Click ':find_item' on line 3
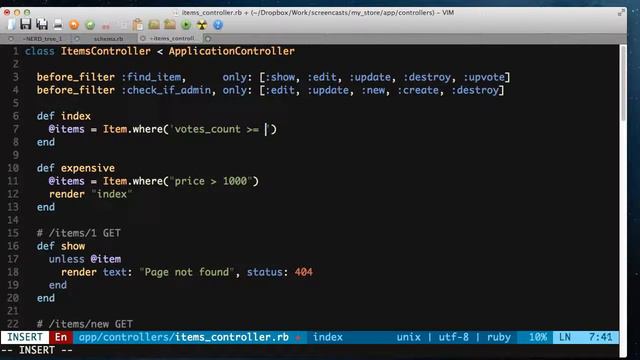The image size is (640, 360). 151,77
